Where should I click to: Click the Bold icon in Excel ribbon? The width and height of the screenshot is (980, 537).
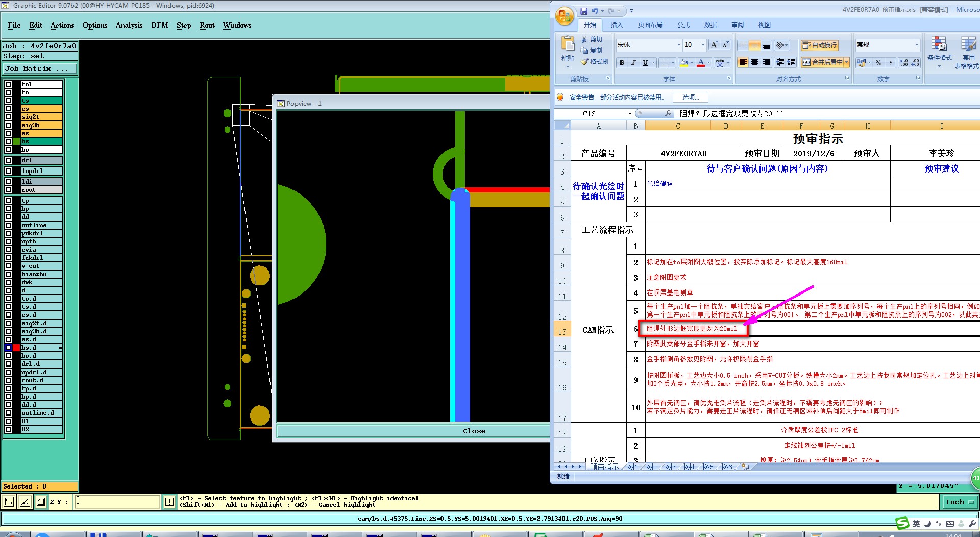click(622, 63)
